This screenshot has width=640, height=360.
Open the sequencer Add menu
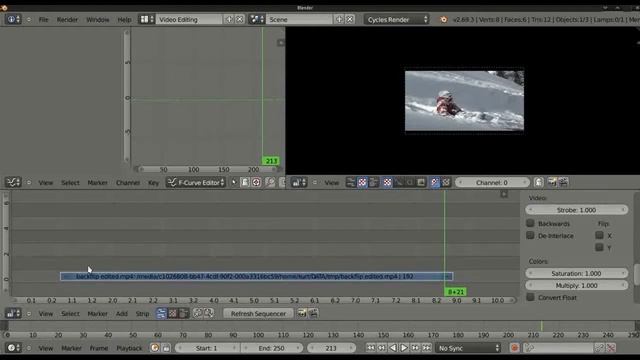[x=122, y=313]
